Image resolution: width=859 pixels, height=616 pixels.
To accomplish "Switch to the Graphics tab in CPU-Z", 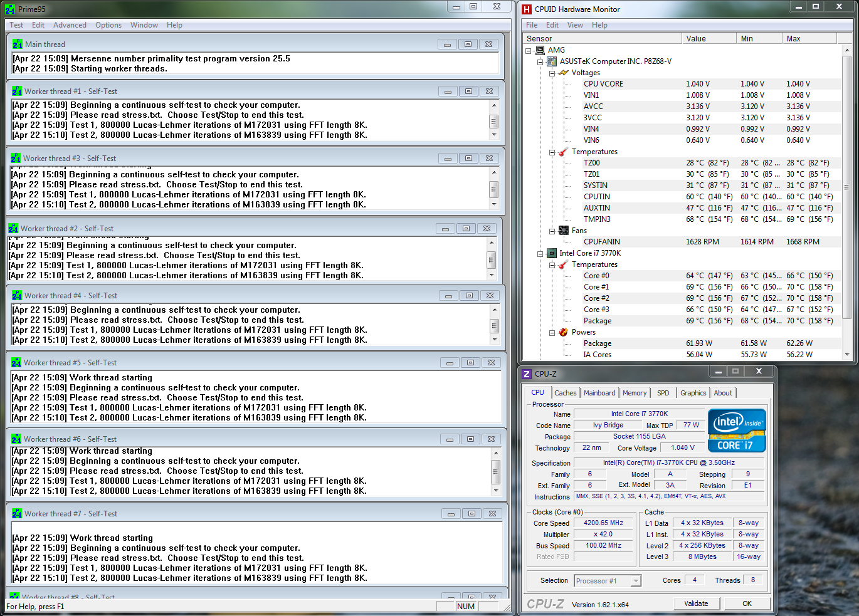I will click(x=693, y=393).
